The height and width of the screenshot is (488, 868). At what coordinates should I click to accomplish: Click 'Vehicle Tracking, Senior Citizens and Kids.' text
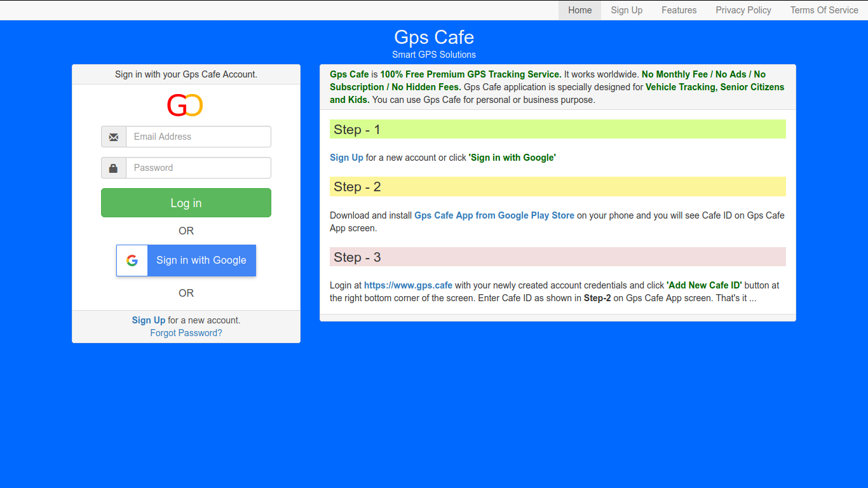pyautogui.click(x=557, y=93)
